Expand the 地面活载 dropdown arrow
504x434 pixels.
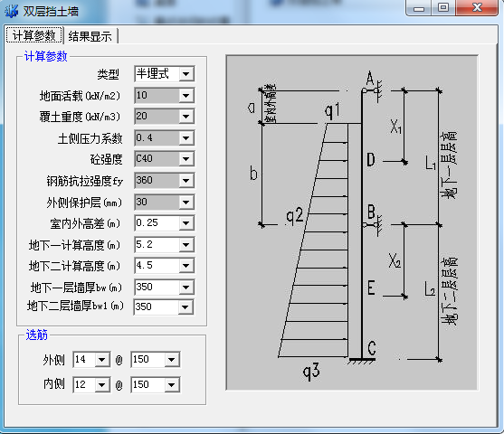pos(186,96)
